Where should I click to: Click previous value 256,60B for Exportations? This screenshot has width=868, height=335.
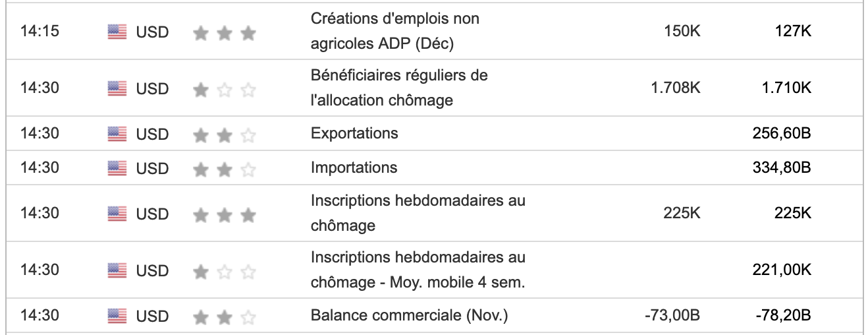click(781, 134)
